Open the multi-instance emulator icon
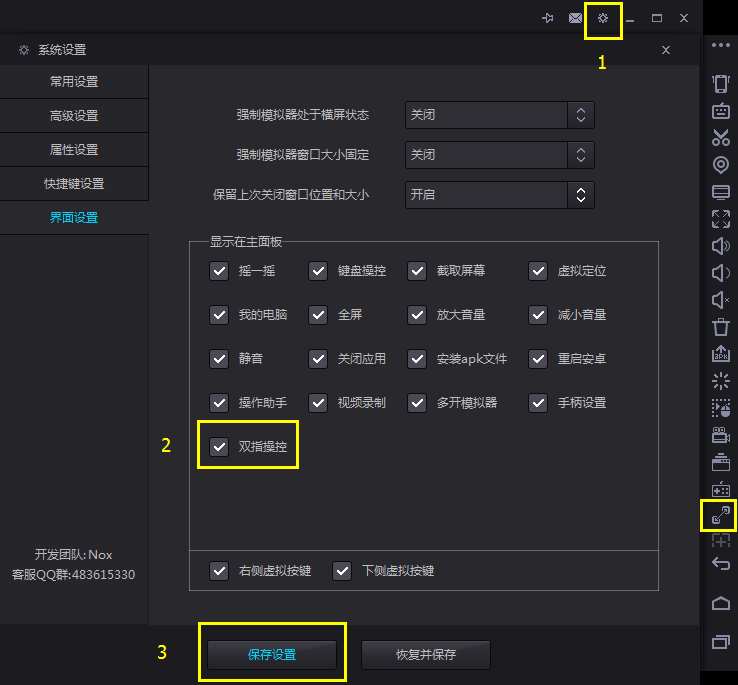This screenshot has height=685, width=738. point(721,462)
